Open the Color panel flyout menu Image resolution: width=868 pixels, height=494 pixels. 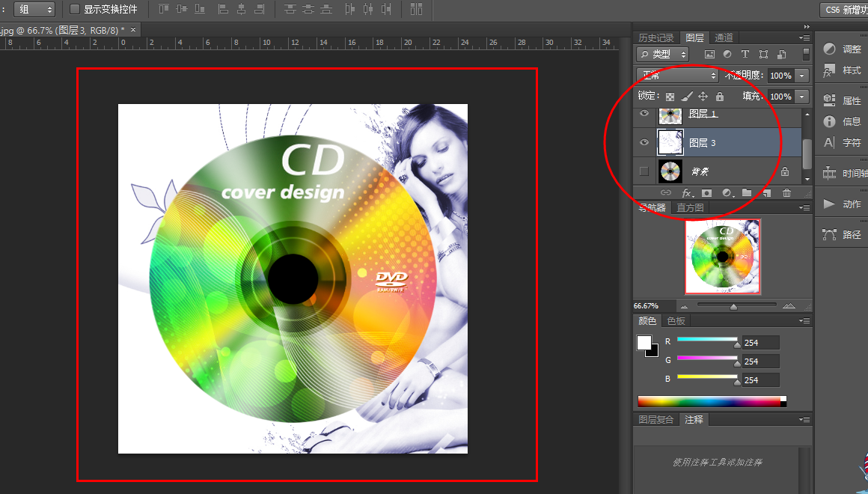point(804,320)
